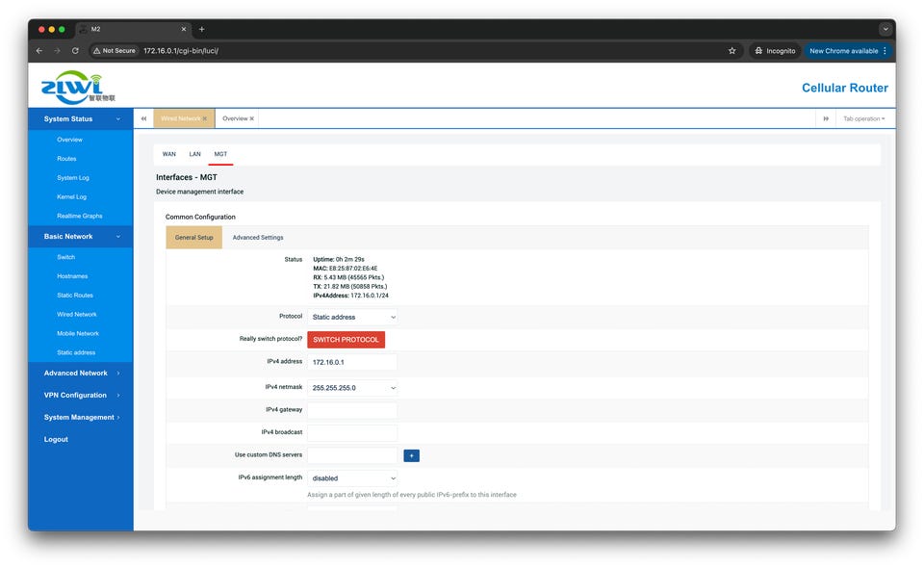Open the Tab operation dropdown
Screen dimensions: 924x568
pos(864,118)
